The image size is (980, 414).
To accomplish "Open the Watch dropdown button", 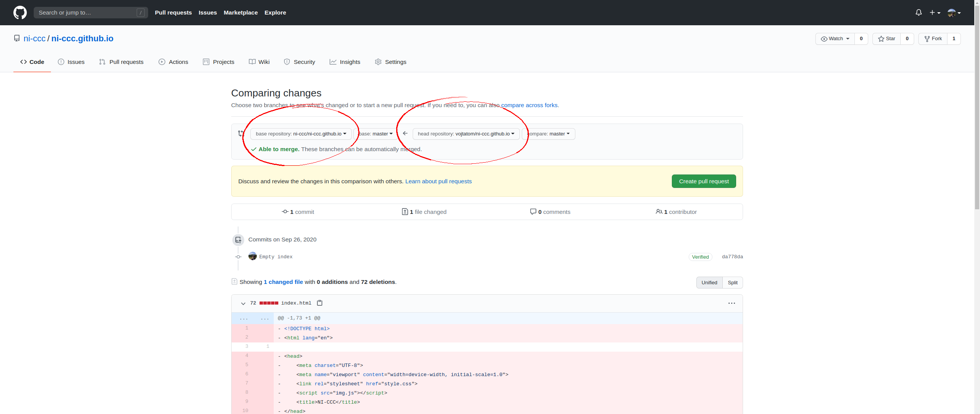I will coord(835,39).
